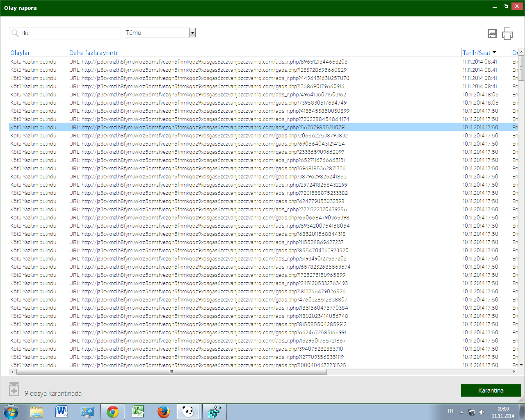
Task: Click the colored cubes taskbar icon
Action: 215,412
